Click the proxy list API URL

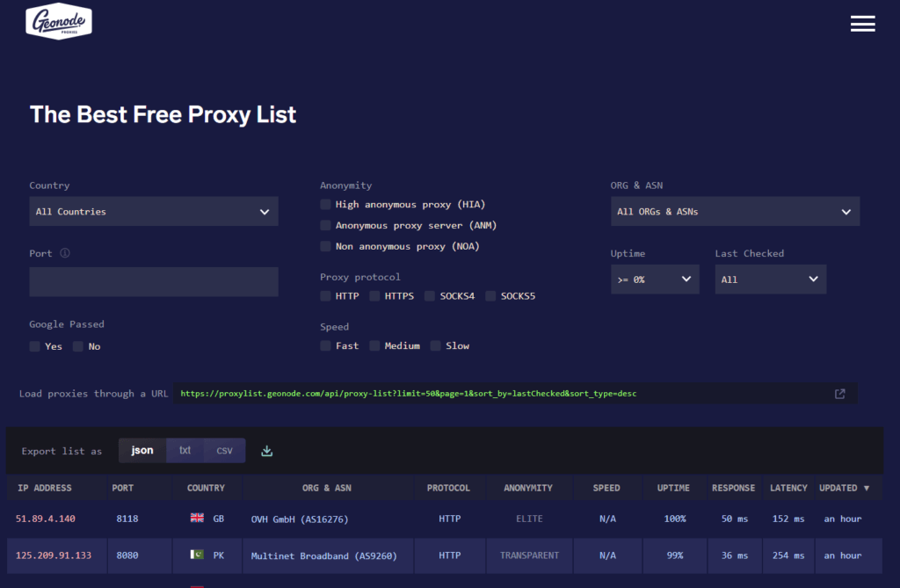tap(408, 394)
